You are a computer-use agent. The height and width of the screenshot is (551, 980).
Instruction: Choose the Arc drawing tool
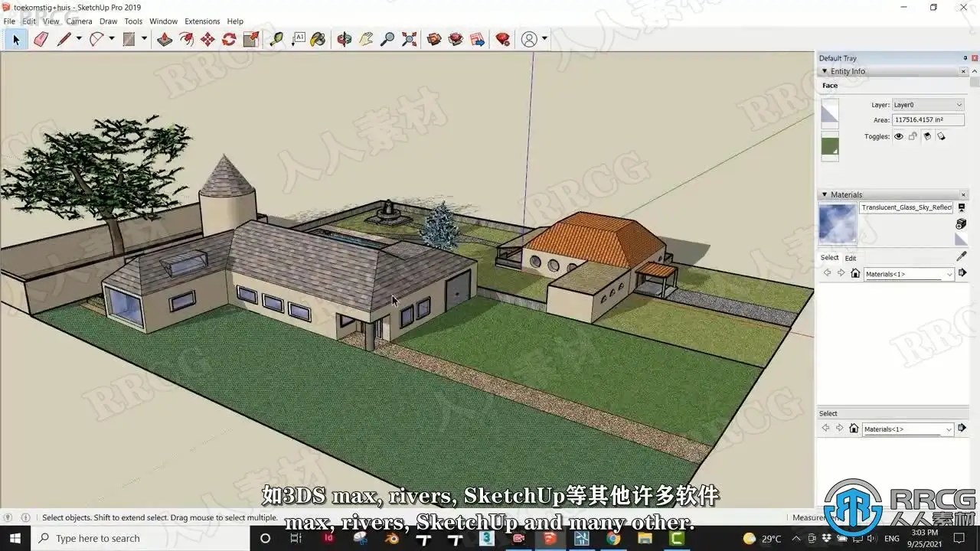[x=96, y=39]
